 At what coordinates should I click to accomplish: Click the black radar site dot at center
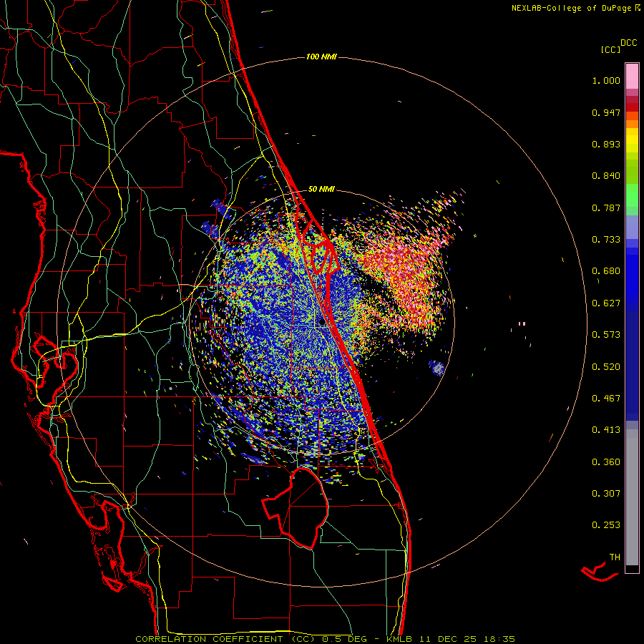(x=323, y=323)
